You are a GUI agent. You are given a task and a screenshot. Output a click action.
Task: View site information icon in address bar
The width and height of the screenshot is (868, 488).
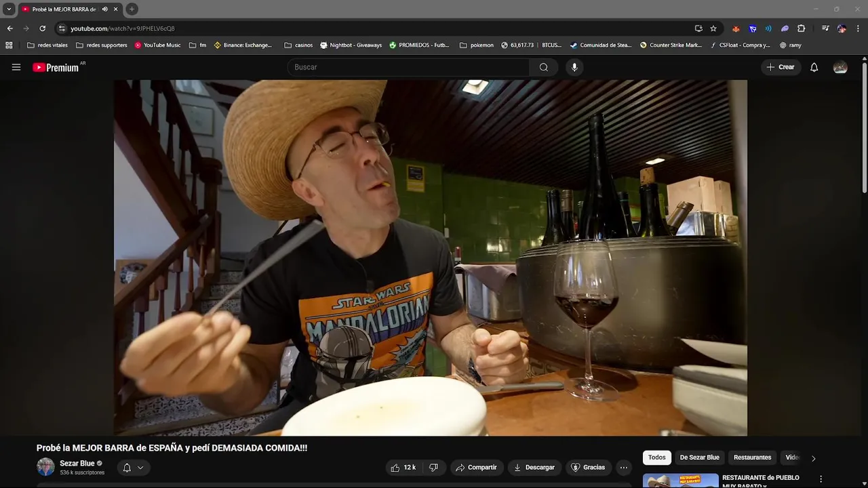coord(62,28)
